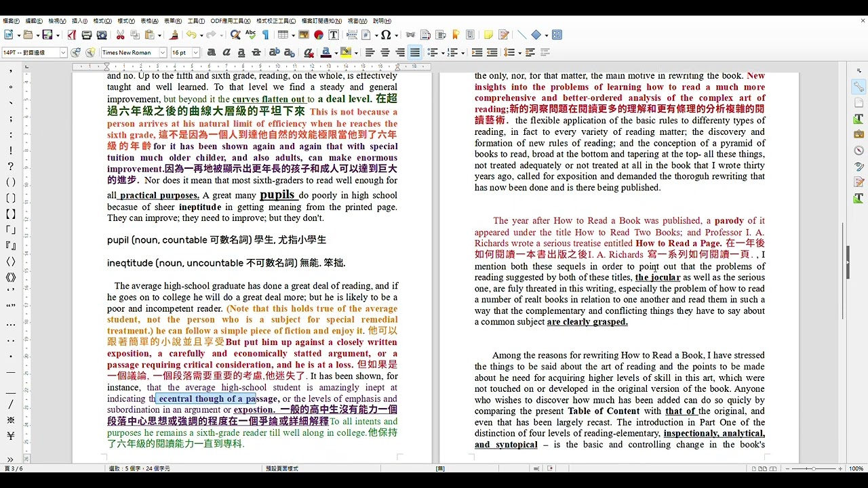Clear direct formatting
The image size is (868, 488).
click(x=309, y=52)
